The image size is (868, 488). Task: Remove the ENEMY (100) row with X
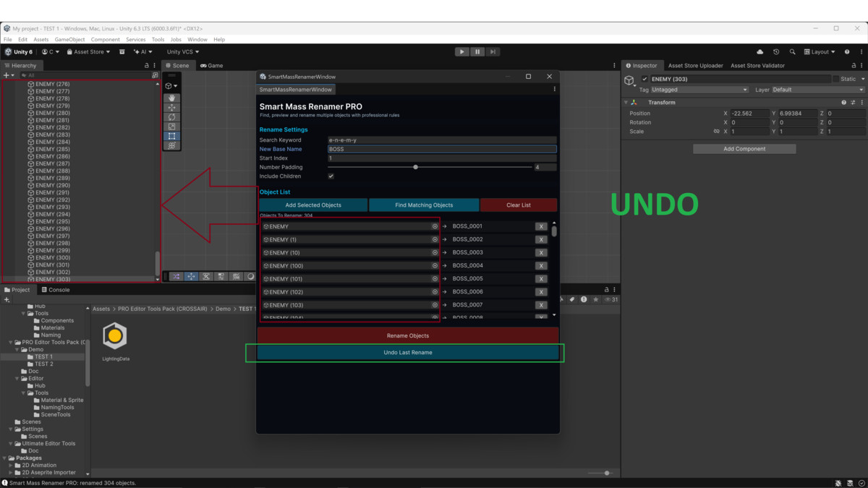540,265
